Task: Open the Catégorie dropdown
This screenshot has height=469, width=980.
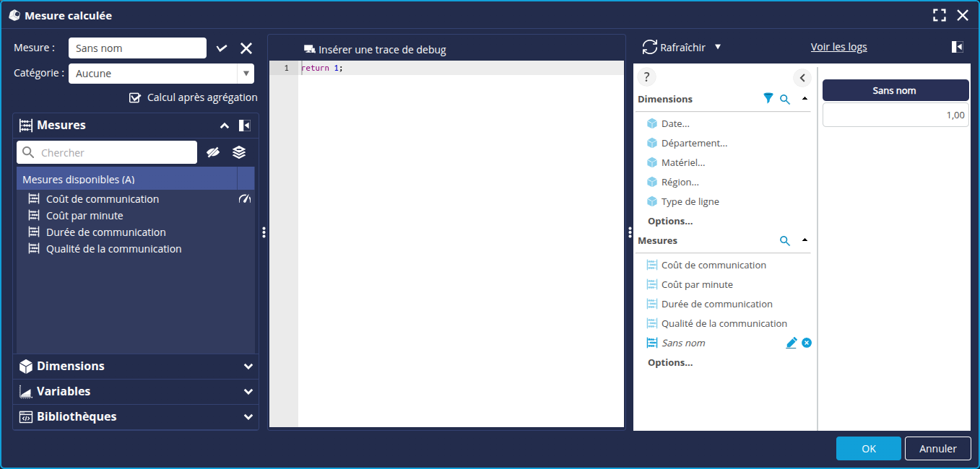Action: coord(246,74)
